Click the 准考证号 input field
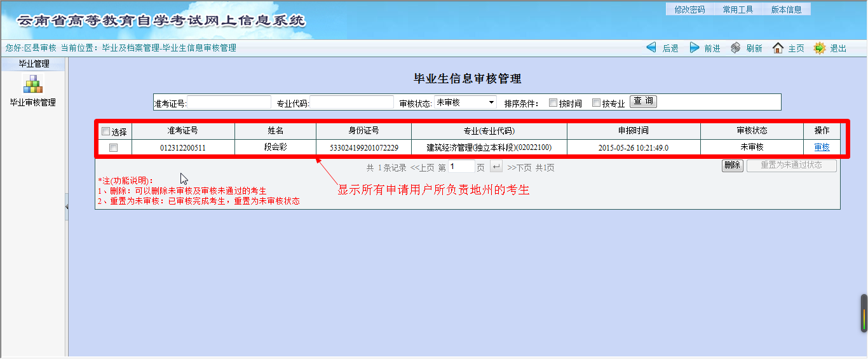The height and width of the screenshot is (359, 868). 229,102
